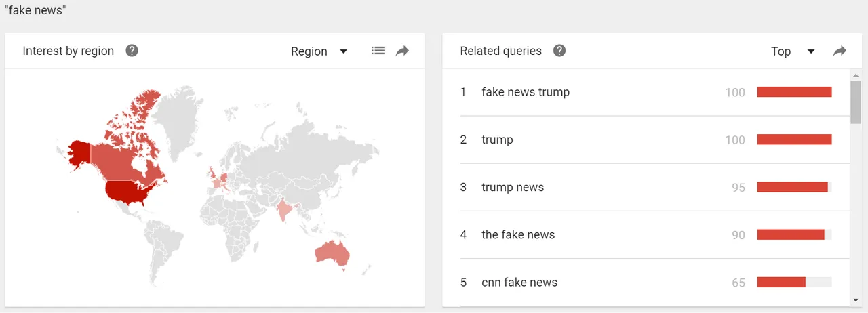Open help for Interest by region
Image resolution: width=868 pixels, height=313 pixels.
[132, 51]
